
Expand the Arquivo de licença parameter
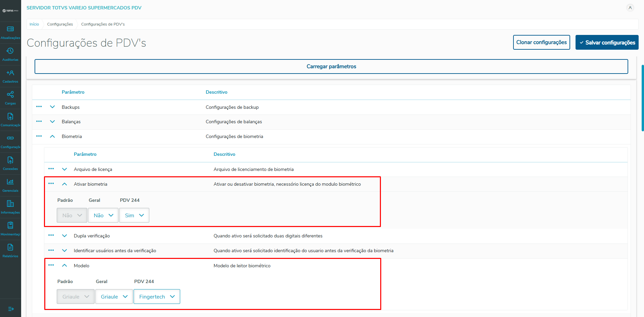64,169
